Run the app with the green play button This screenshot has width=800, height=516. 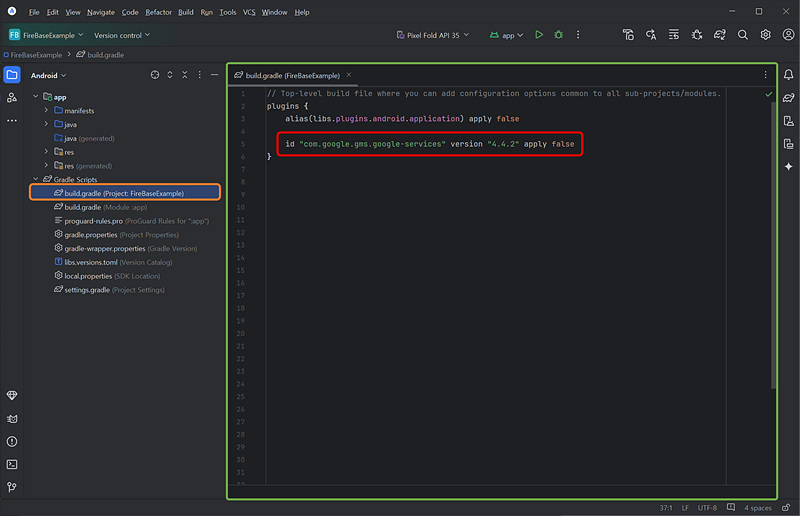click(539, 35)
